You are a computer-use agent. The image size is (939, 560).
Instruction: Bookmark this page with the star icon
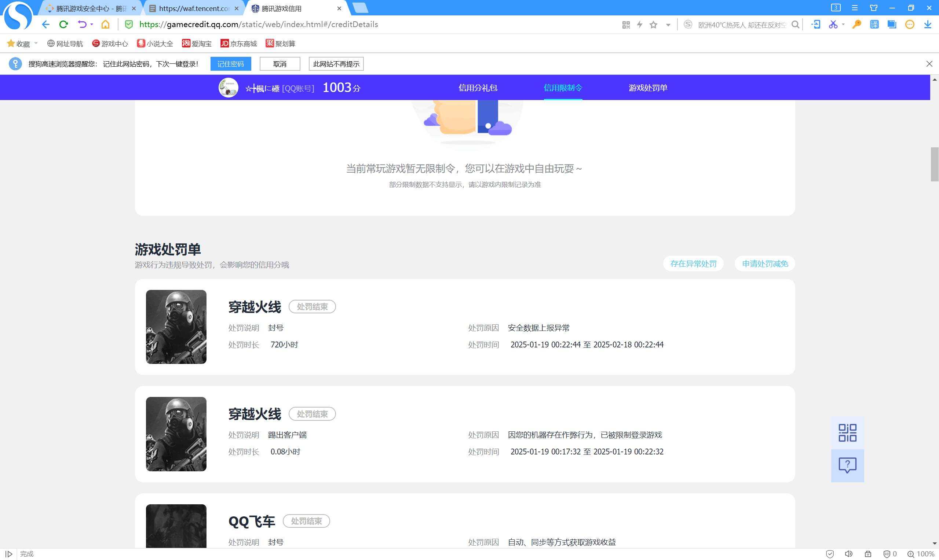(654, 25)
